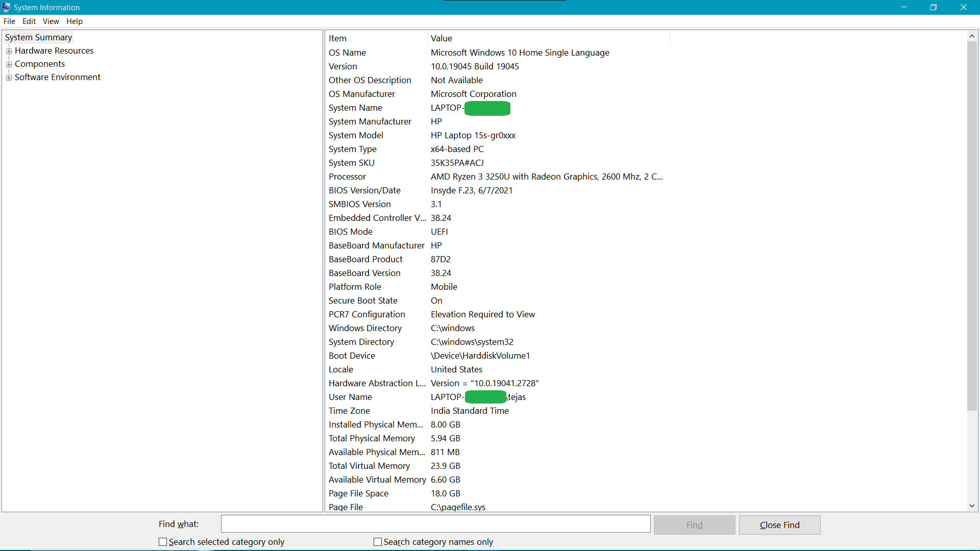Open the View menu
The height and width of the screenshot is (551, 980).
point(51,21)
